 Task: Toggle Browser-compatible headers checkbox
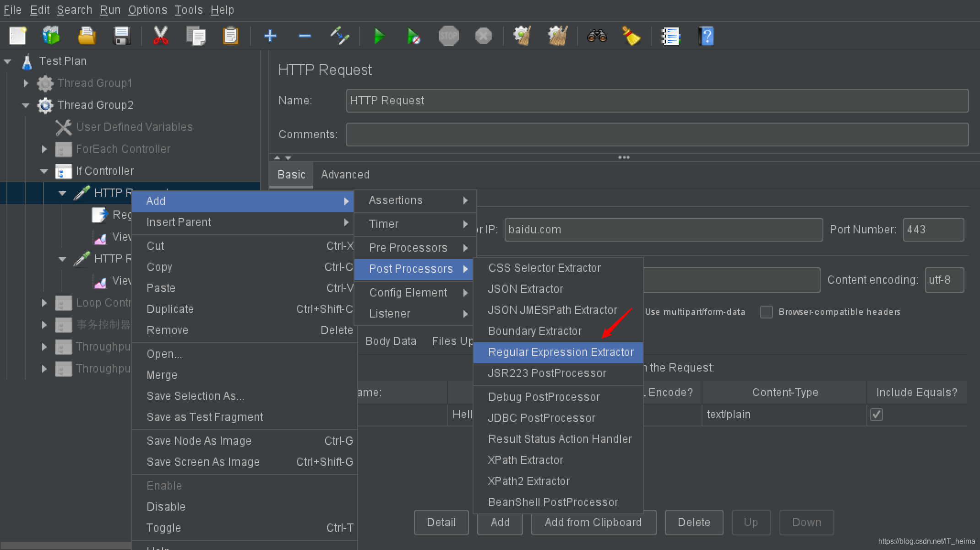(766, 312)
